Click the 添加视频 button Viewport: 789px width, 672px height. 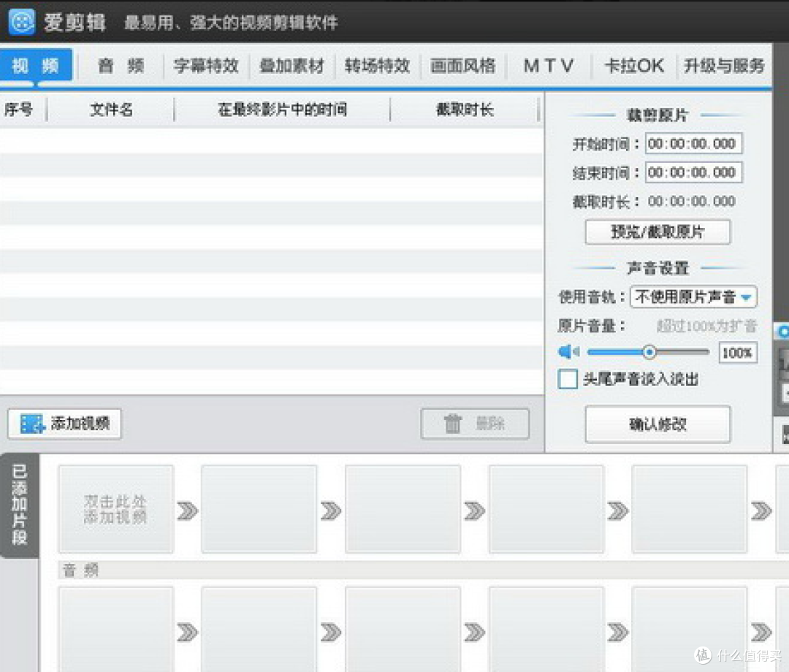64,424
